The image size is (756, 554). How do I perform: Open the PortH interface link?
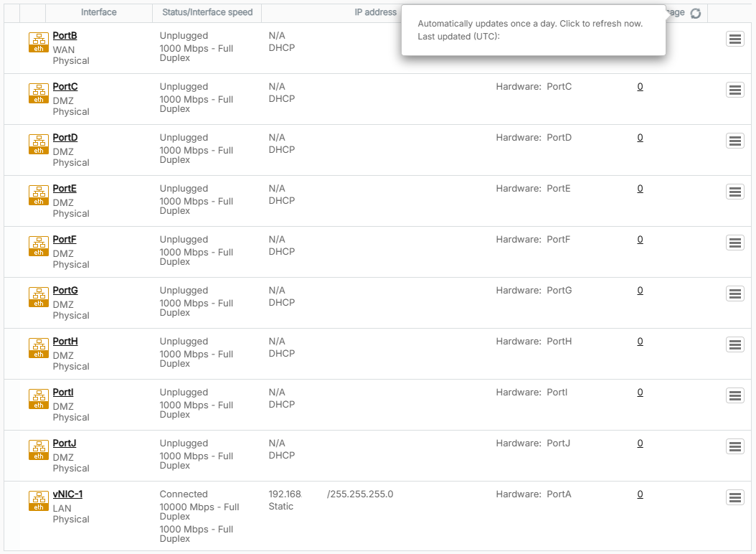click(65, 342)
